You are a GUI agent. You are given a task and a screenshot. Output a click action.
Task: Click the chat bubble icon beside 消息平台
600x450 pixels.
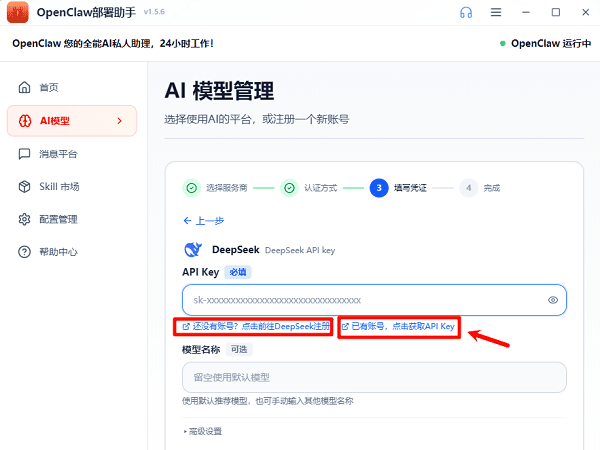(x=24, y=154)
